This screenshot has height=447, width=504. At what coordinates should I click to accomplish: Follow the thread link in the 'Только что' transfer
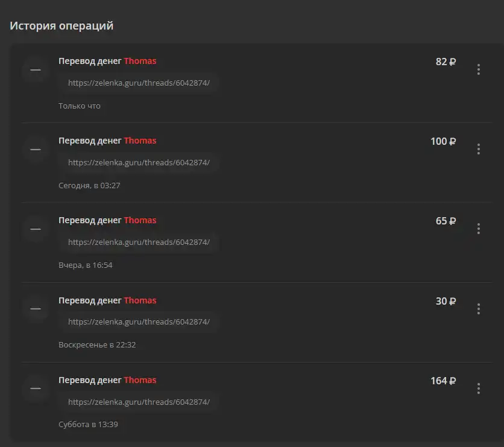coord(139,83)
